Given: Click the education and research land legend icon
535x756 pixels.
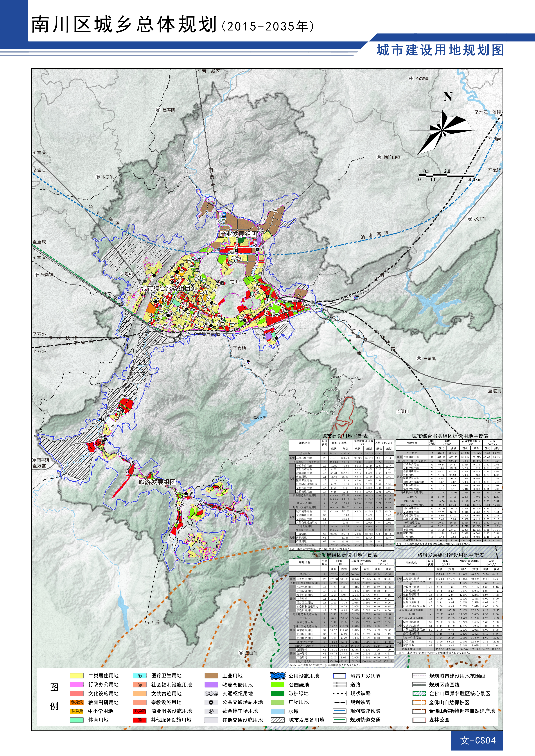Looking at the screenshot, I should [x=76, y=702].
